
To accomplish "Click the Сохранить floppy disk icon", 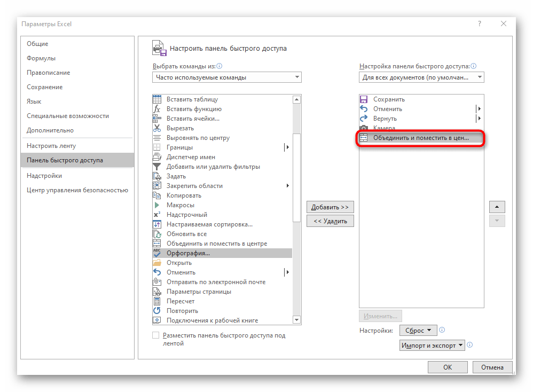I will click(x=364, y=99).
